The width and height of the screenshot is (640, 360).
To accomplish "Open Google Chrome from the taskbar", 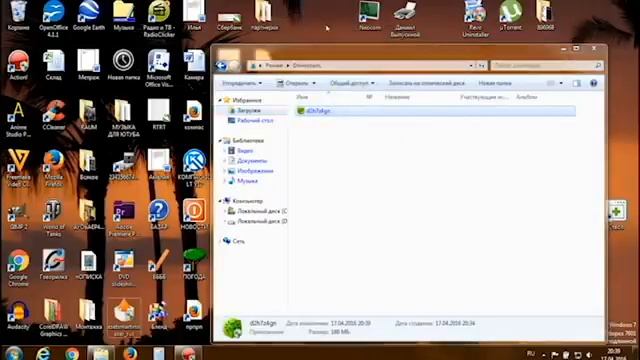I will pyautogui.click(x=72, y=353).
